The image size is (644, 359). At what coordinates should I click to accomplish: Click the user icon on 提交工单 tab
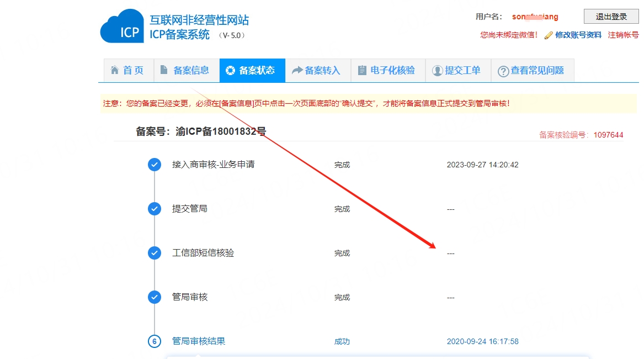click(x=437, y=71)
